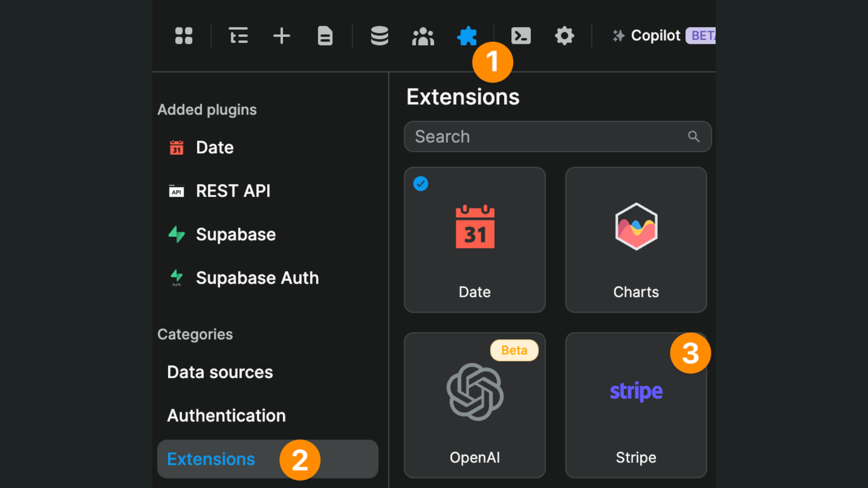Click the Date plugin calendar icon
The height and width of the screenshot is (488, 868).
pos(176,147)
